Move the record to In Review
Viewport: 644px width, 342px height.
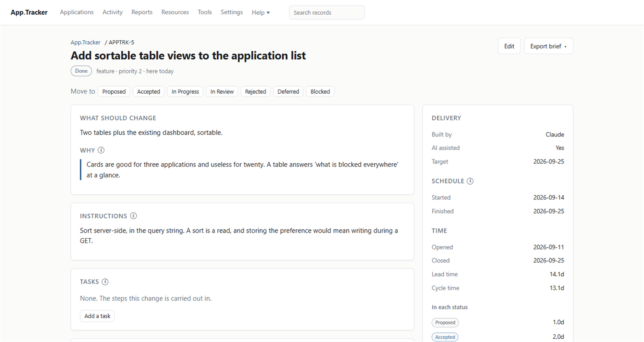tap(222, 91)
